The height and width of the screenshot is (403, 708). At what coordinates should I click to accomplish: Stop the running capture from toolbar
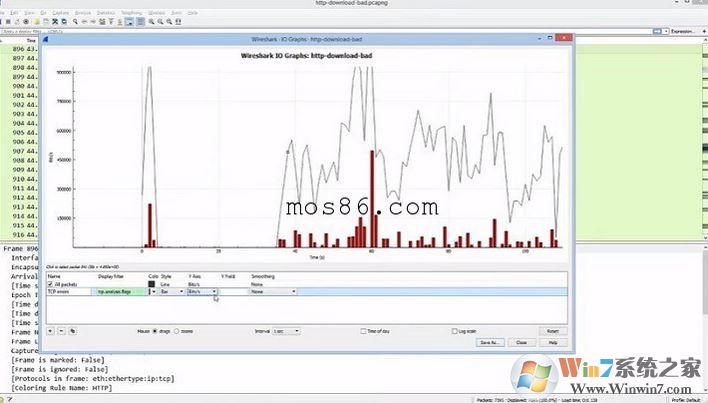pyautogui.click(x=8, y=22)
